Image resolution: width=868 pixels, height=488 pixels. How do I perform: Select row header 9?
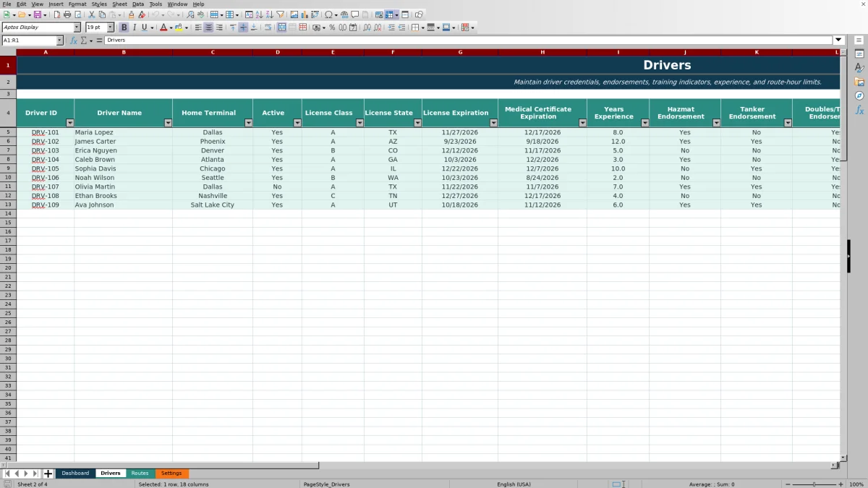pyautogui.click(x=8, y=168)
